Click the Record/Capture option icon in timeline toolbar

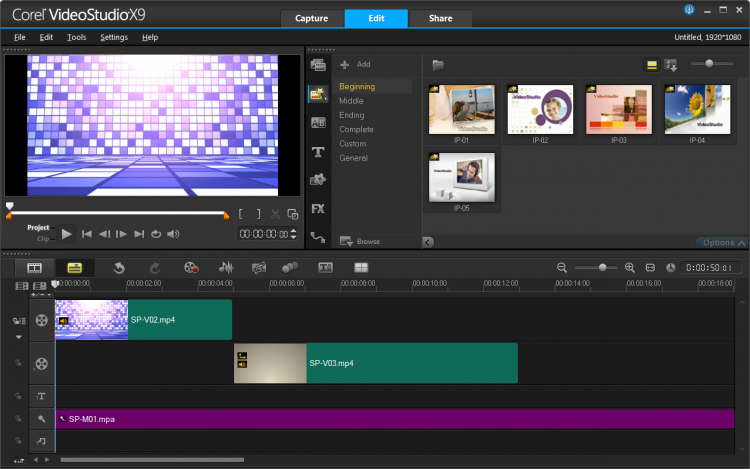[190, 268]
